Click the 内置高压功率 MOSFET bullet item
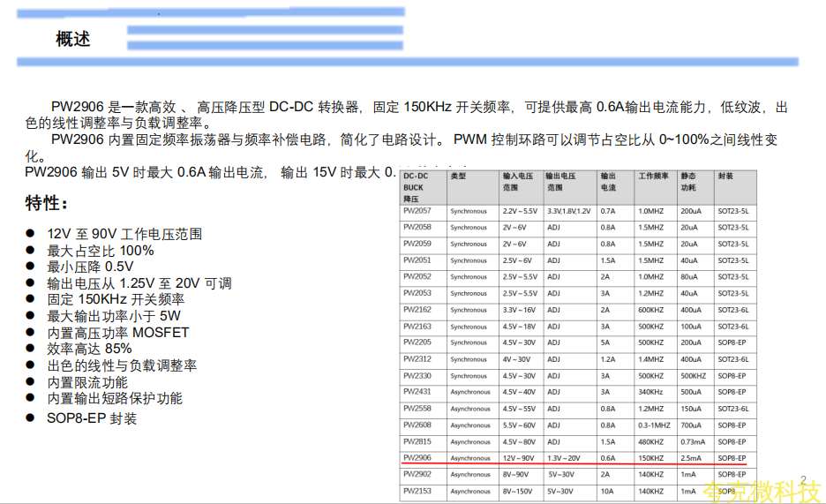 pyautogui.click(x=117, y=333)
